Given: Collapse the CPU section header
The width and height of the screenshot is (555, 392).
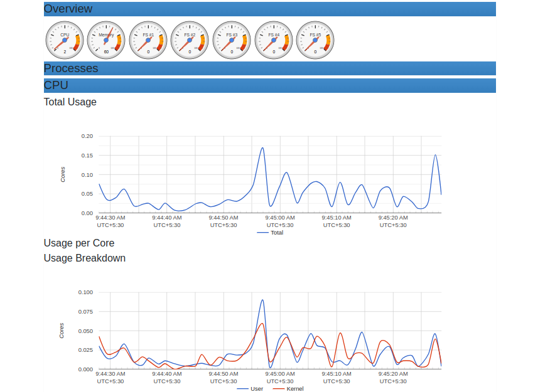Looking at the screenshot, I should [56, 85].
